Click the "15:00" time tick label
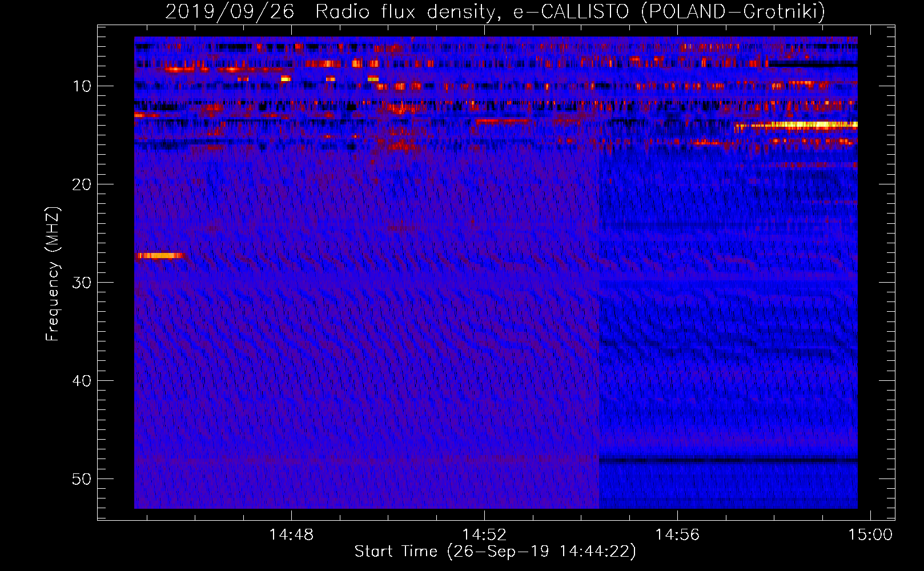Screen dimensions: 924x571 pyautogui.click(x=870, y=535)
